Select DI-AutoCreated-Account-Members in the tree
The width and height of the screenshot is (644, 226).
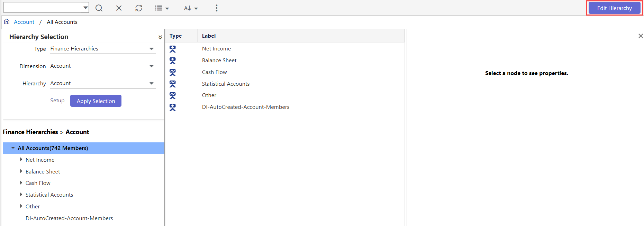tap(69, 218)
